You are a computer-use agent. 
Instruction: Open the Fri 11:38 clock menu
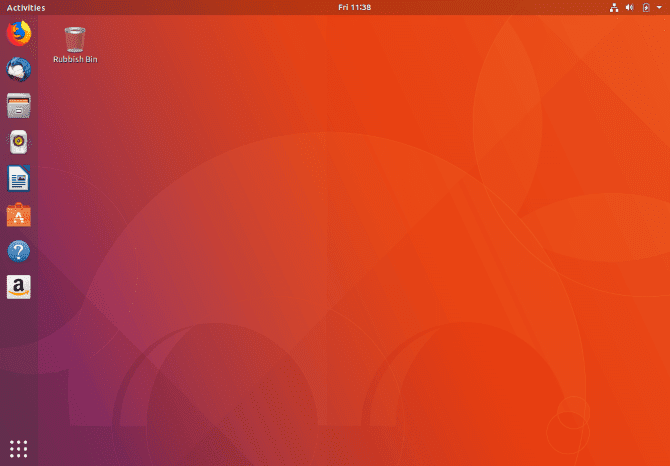[355, 7]
